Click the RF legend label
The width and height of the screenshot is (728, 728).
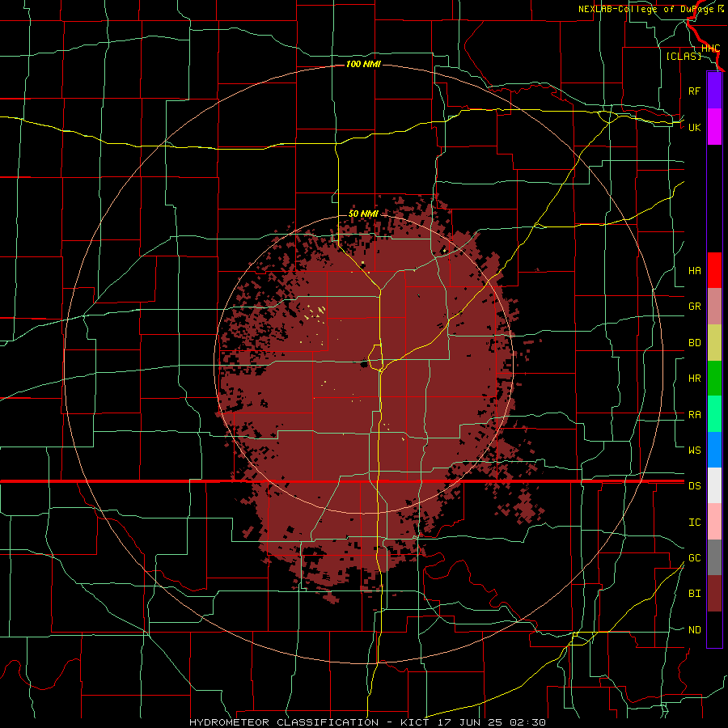[x=694, y=91]
